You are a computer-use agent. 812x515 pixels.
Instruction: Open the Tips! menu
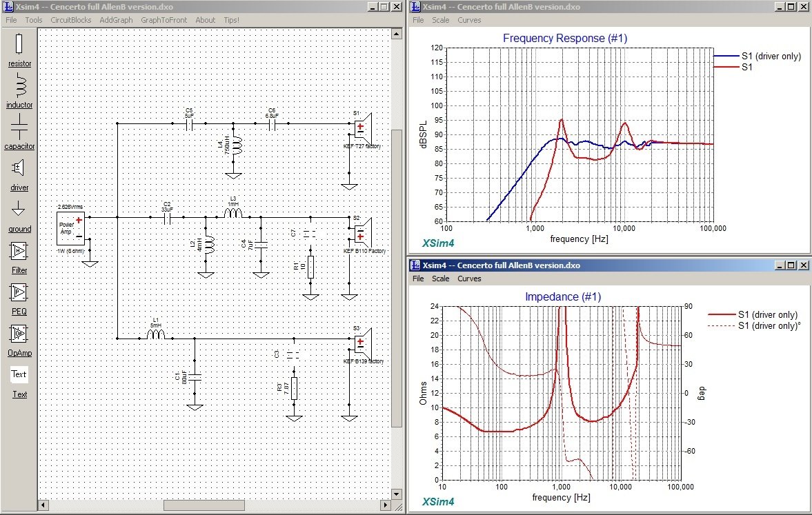point(232,20)
